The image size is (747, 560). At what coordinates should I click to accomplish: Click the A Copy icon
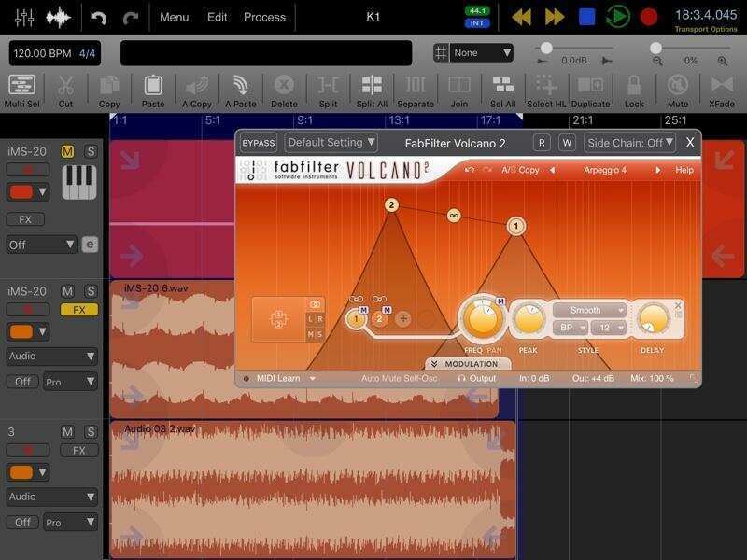pyautogui.click(x=197, y=91)
